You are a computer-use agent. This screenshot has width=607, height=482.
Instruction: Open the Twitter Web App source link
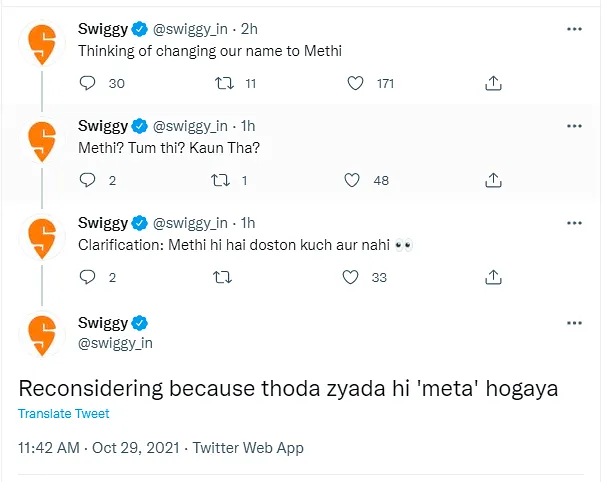(248, 448)
